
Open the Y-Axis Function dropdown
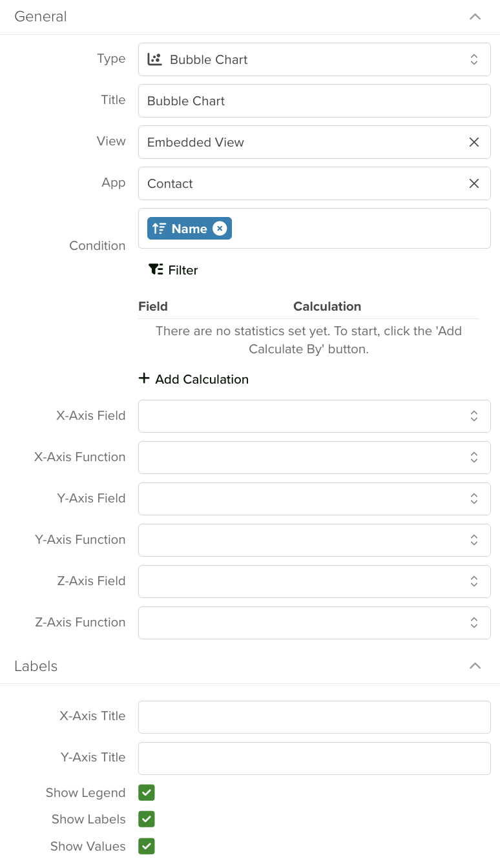(315, 540)
